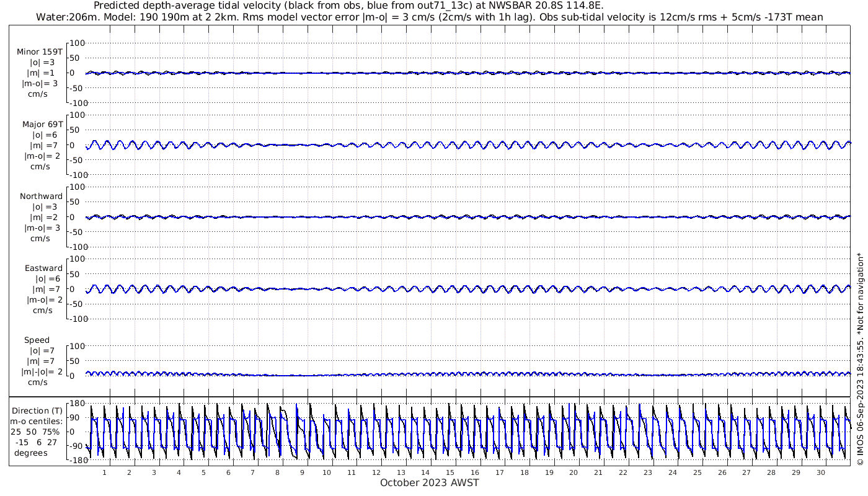Click date tick "30" on time axis
The height and width of the screenshot is (496, 868).
(821, 472)
